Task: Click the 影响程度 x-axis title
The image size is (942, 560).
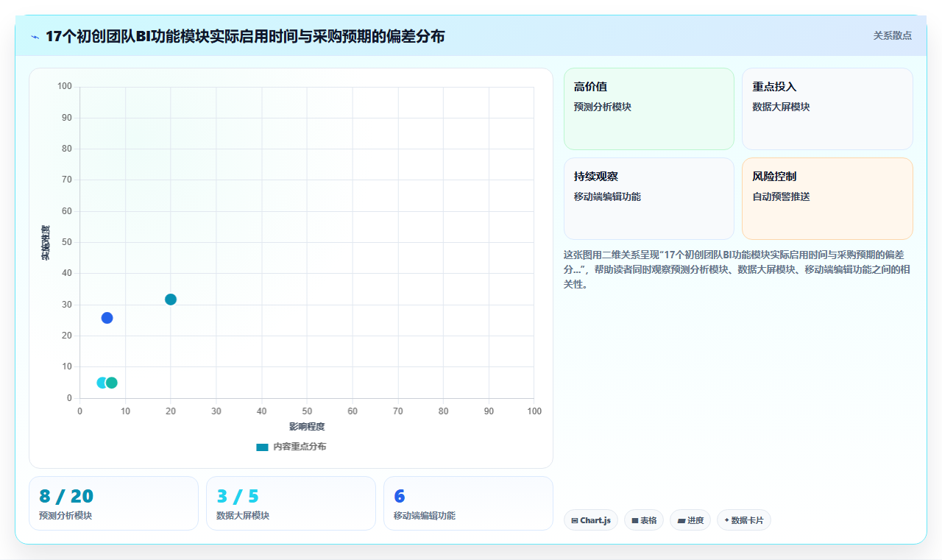Action: coord(307,426)
